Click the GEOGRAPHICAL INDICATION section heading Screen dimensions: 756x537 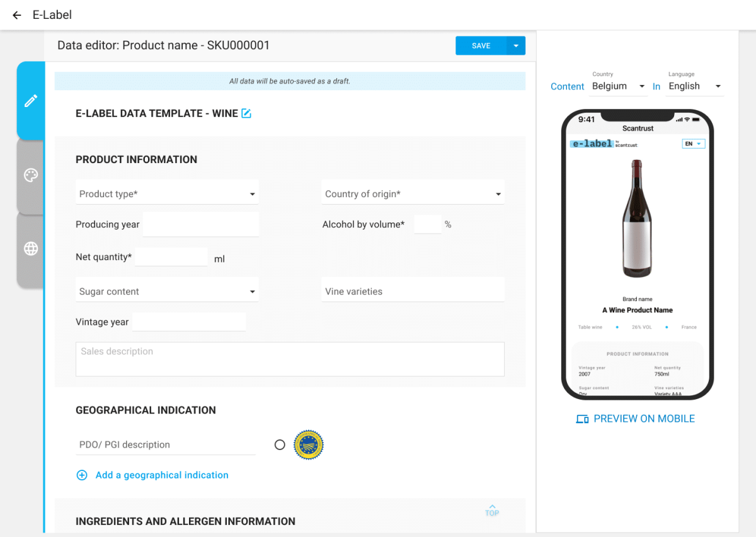[x=146, y=410]
